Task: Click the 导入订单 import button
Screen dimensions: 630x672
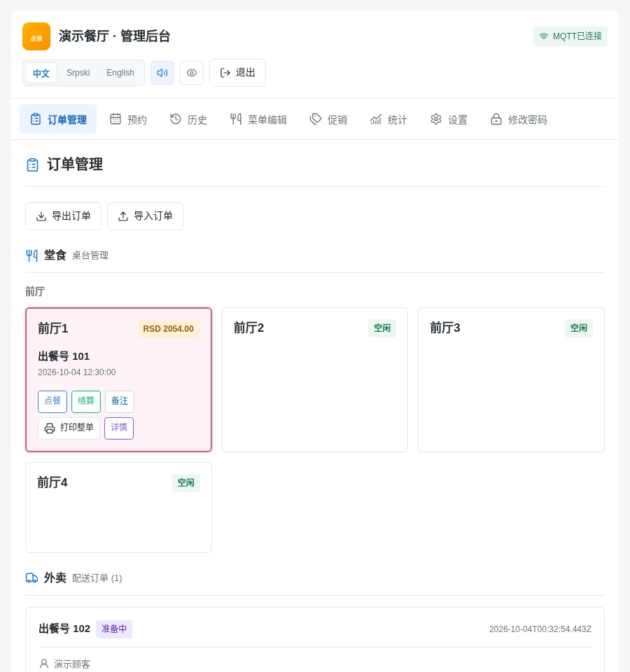Action: click(146, 216)
